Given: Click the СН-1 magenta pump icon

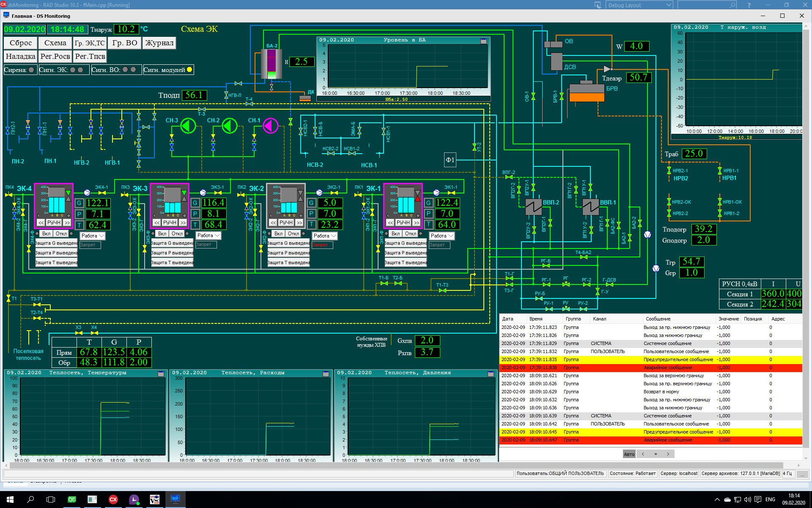Looking at the screenshot, I should click(271, 125).
